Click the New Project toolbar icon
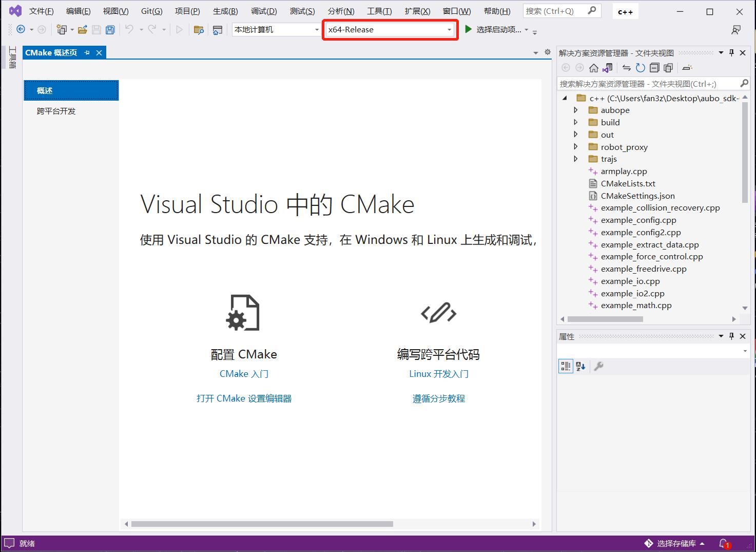 click(62, 30)
